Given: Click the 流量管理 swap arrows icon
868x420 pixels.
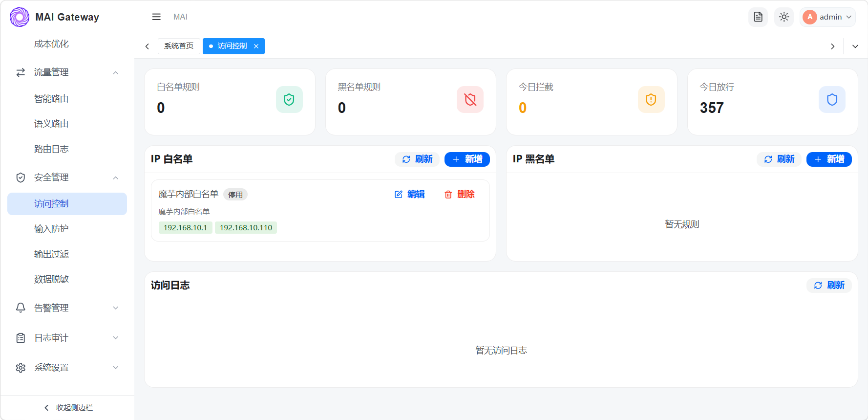Looking at the screenshot, I should point(21,72).
